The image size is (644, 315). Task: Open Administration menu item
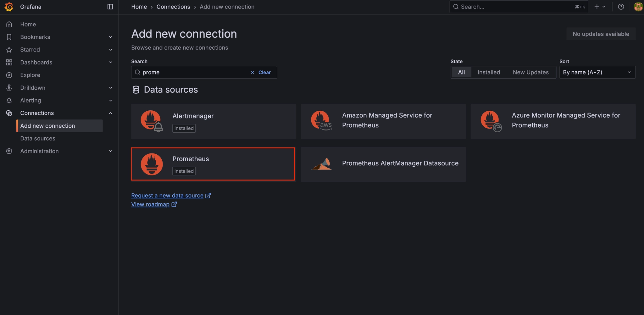point(39,151)
